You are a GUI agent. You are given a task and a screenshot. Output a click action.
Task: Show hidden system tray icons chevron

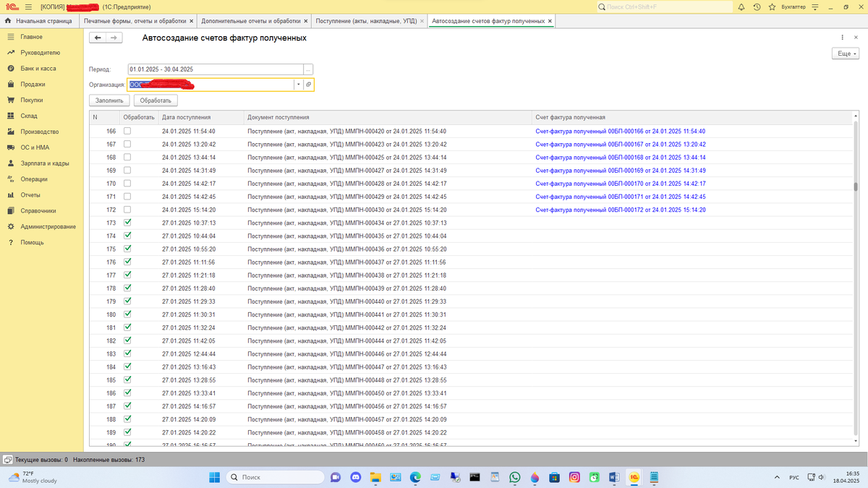(777, 477)
